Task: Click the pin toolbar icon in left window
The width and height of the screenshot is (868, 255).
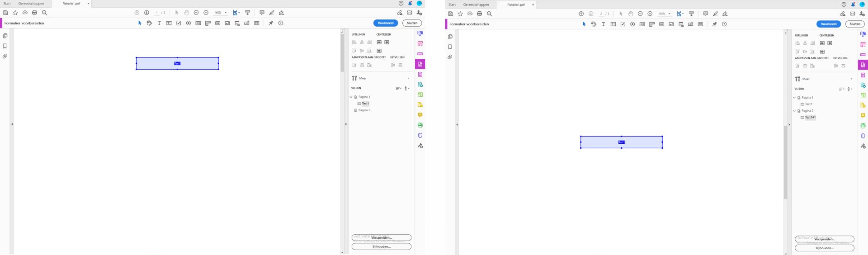Action: tap(271, 23)
